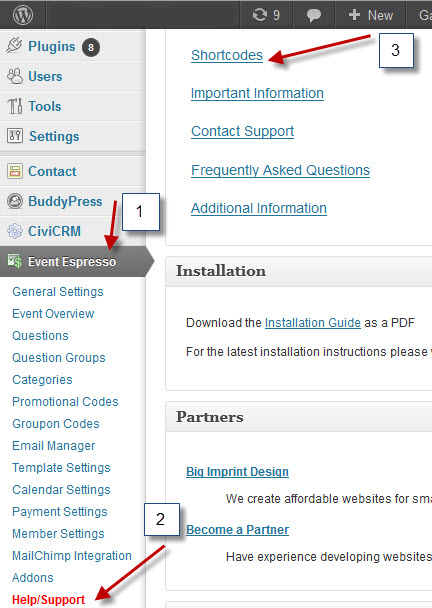Click the CiviCRM gear icon
Screen dimensions: 432x608
pyautogui.click(x=15, y=231)
